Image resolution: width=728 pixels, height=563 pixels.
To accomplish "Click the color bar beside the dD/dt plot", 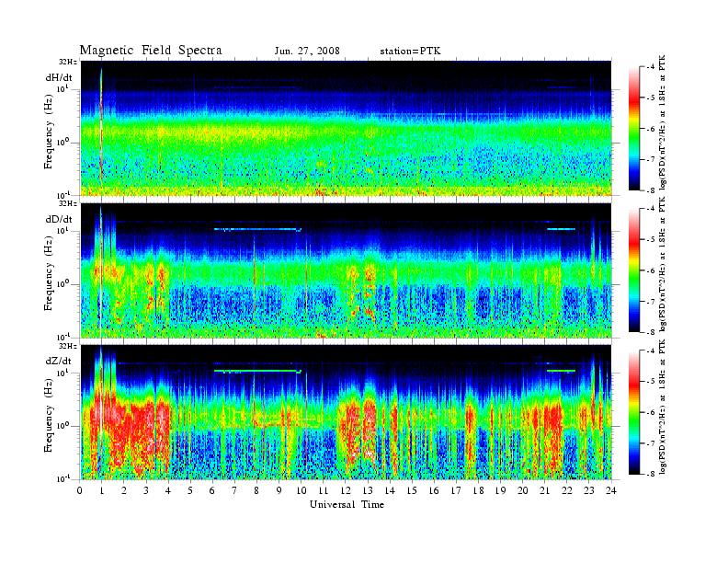I will pyautogui.click(x=634, y=270).
